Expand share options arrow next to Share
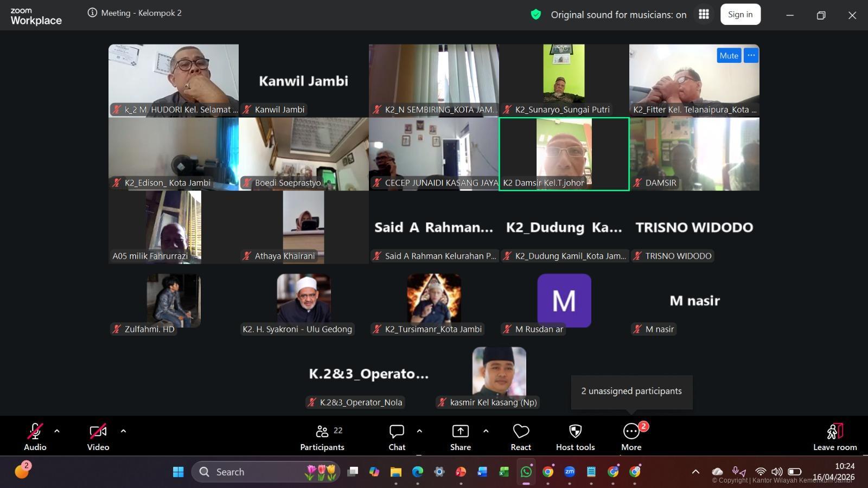This screenshot has width=868, height=488. pos(486,431)
